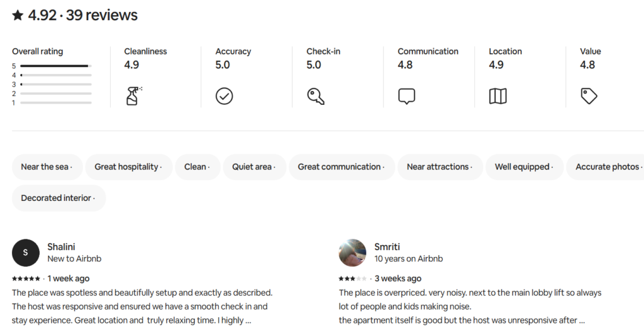Image resolution: width=644 pixels, height=331 pixels.
Task: Choose the "Quiet area" tag
Action: 254,167
